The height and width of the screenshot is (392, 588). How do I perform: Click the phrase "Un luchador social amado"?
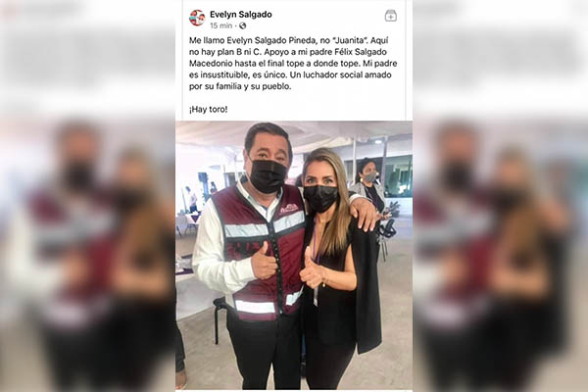click(x=341, y=75)
